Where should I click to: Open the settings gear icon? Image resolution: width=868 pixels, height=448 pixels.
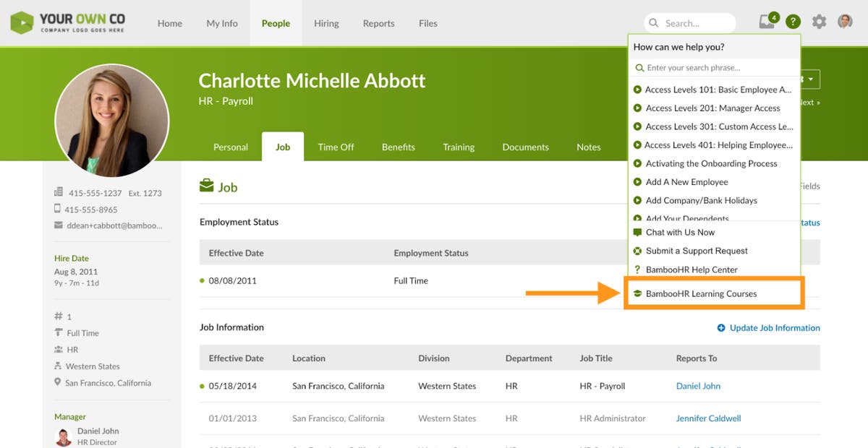point(819,22)
